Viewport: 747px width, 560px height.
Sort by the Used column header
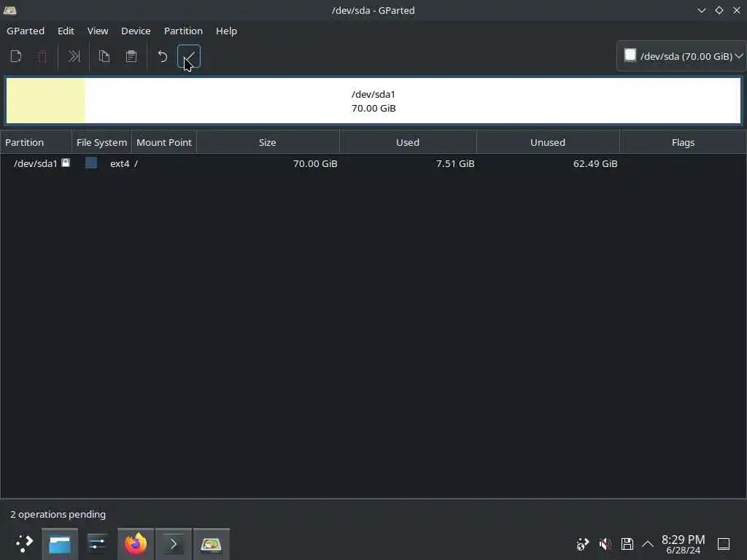(x=408, y=142)
